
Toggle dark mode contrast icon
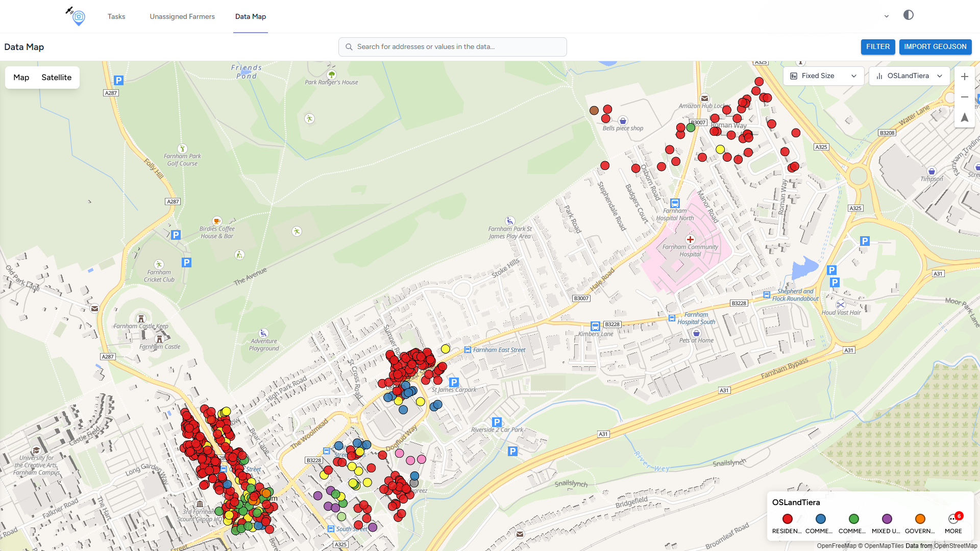(x=908, y=15)
